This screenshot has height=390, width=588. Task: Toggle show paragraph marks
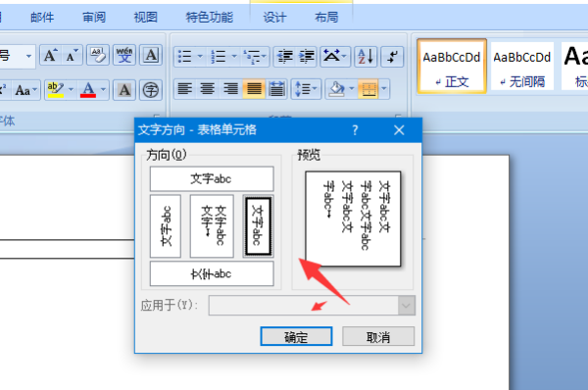point(392,57)
